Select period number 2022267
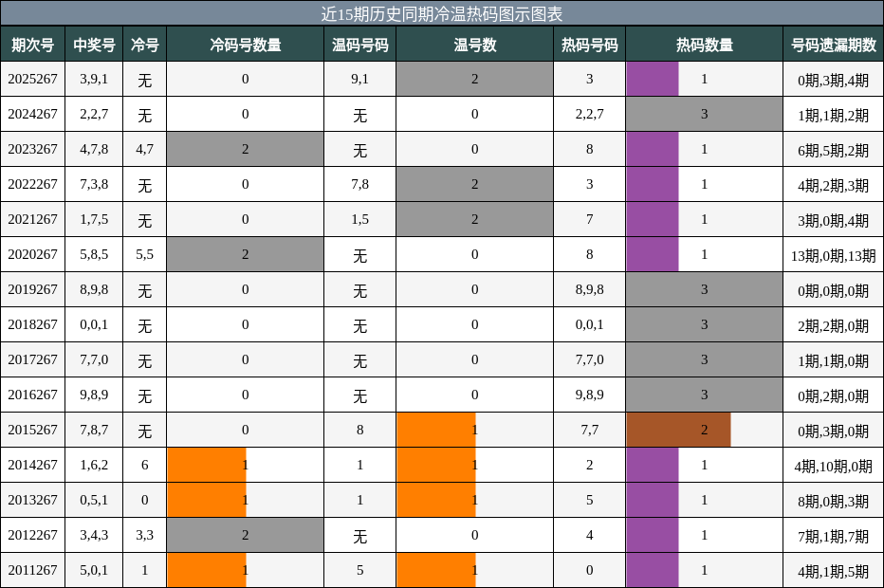The image size is (884, 588). point(32,184)
